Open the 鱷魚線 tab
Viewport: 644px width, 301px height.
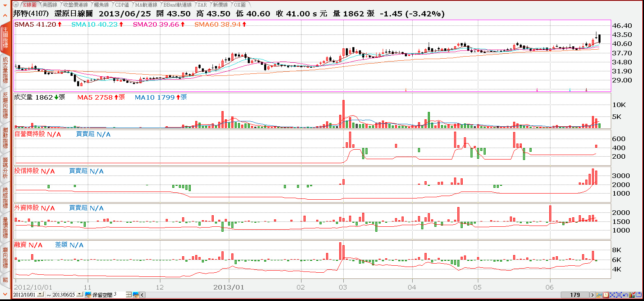point(101,5)
